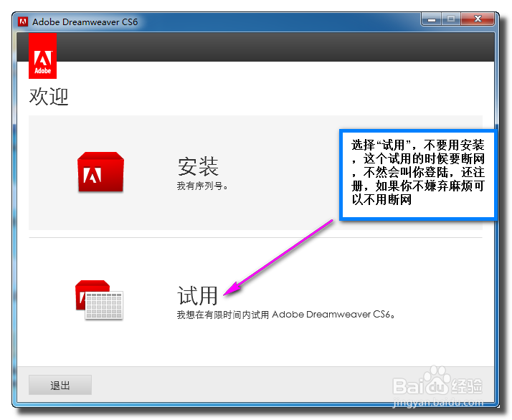Viewport: 512px width, 420px height.
Task: Click the 欢迎 welcome heading
Action: click(49, 97)
